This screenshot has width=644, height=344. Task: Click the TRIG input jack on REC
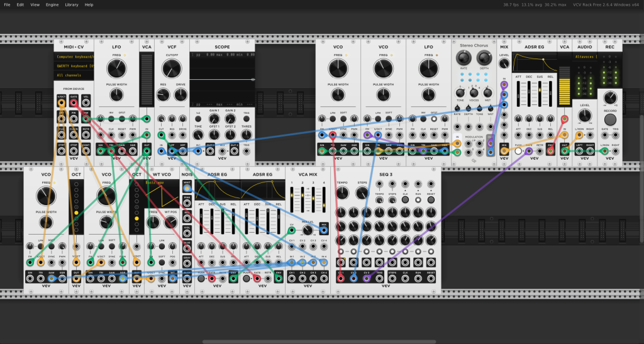[615, 135]
